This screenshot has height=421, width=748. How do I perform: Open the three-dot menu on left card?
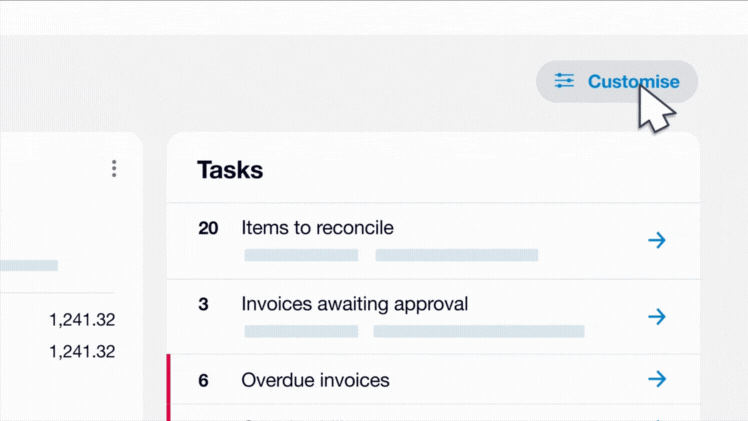114,169
